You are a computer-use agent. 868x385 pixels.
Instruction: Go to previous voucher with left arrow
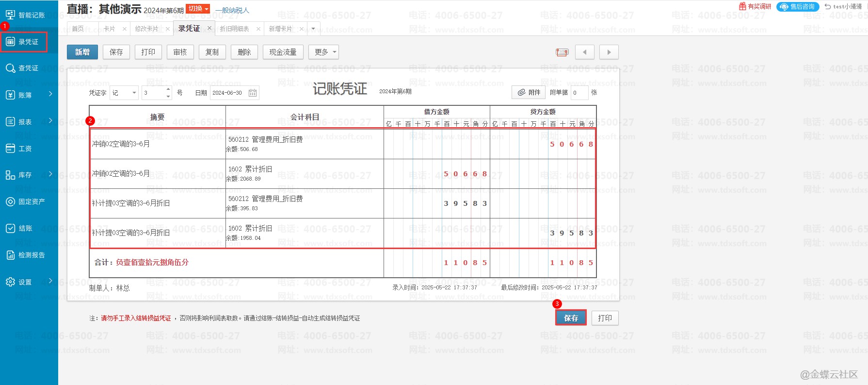click(584, 52)
